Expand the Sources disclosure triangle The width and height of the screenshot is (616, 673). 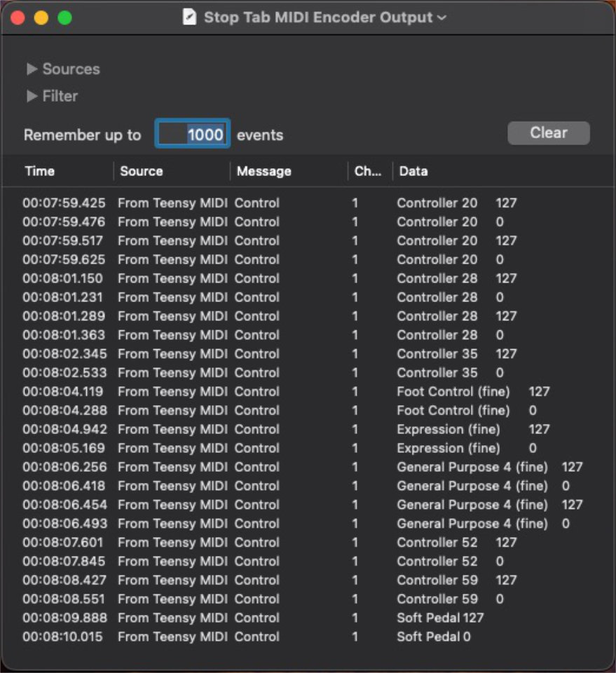point(32,69)
